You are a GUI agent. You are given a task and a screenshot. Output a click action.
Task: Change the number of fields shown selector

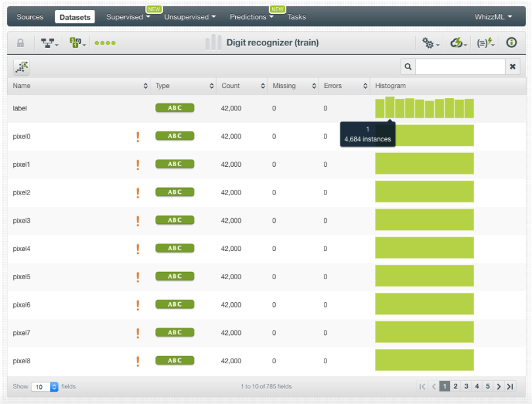tap(45, 387)
